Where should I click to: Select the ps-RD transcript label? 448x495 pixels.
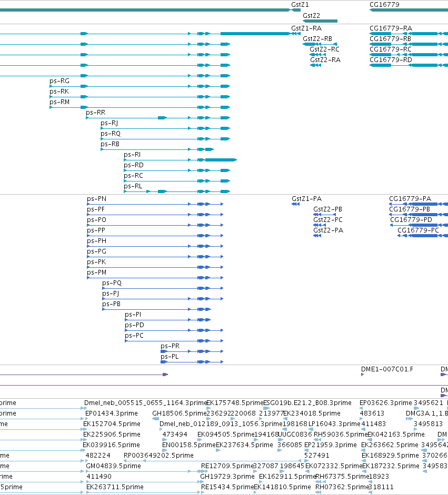click(x=134, y=165)
